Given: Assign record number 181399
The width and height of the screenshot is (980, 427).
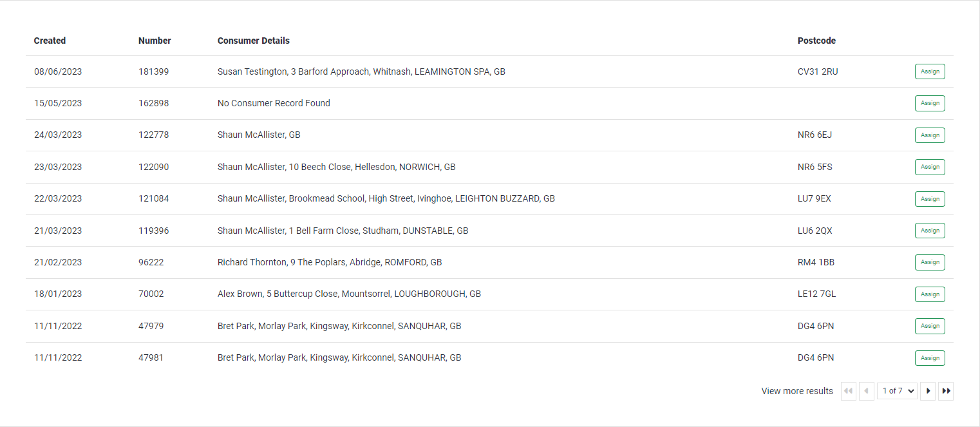Looking at the screenshot, I should tap(930, 71).
